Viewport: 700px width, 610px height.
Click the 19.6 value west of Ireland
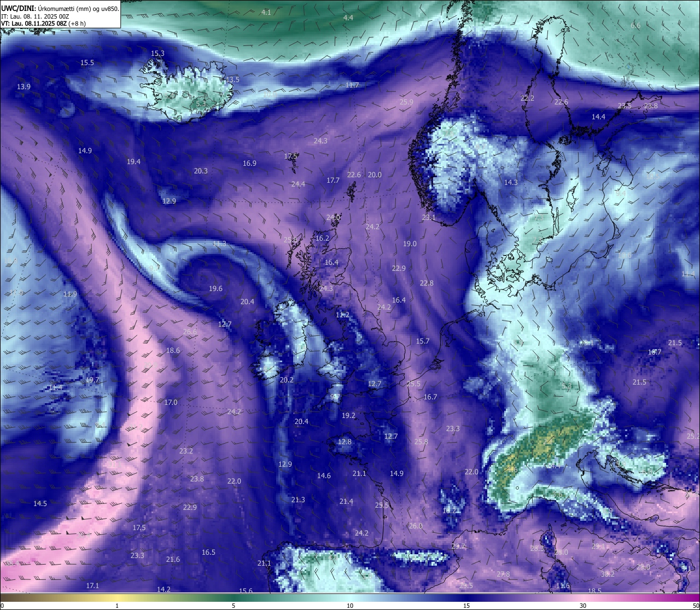[x=215, y=289]
